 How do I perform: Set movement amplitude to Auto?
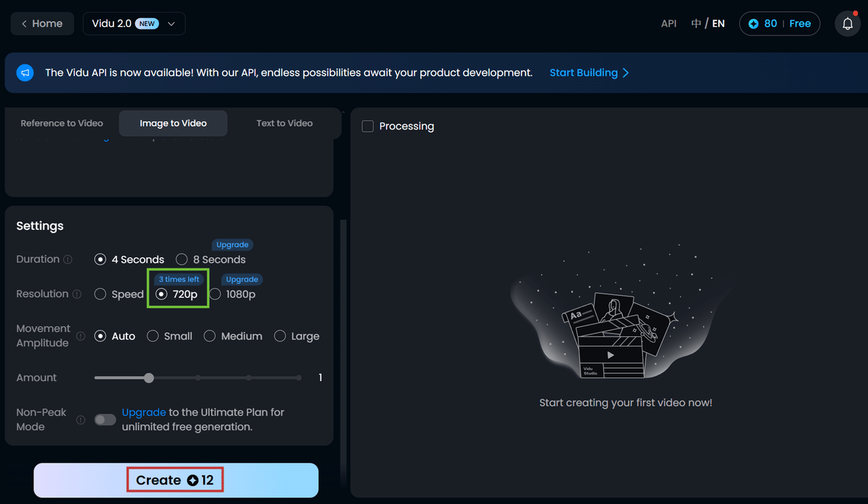[115, 336]
